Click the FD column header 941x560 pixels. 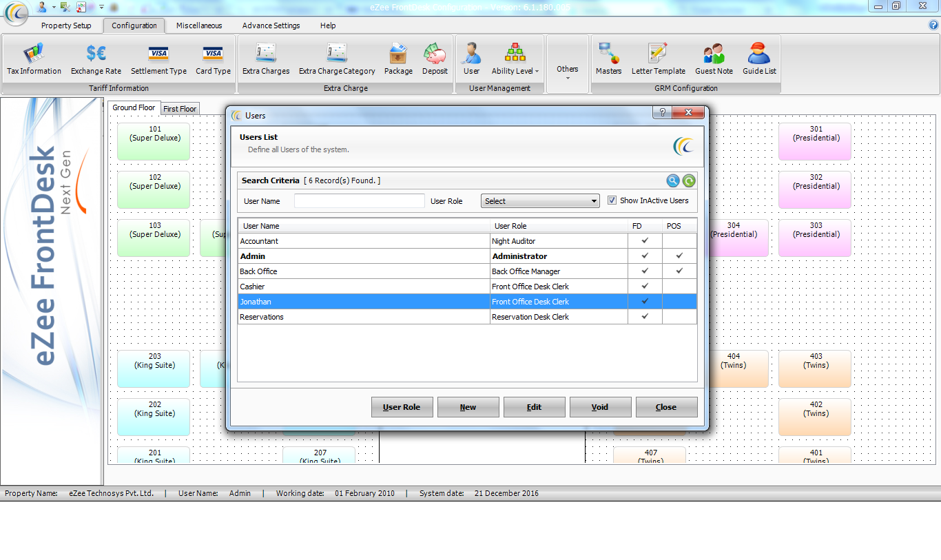coord(645,226)
